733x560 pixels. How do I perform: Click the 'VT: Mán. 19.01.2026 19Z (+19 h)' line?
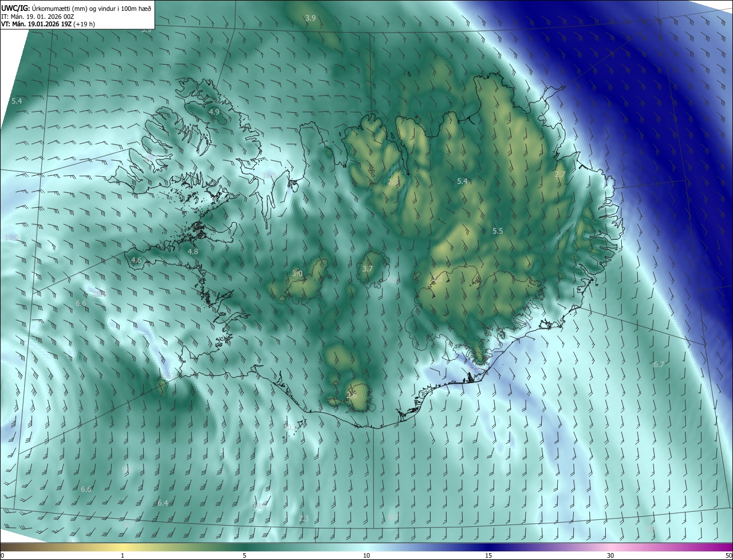pos(48,24)
